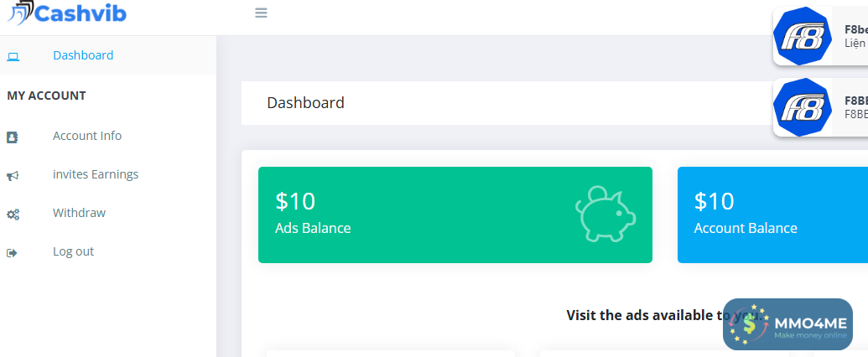Toggle the sidebar with the hamburger icon
This screenshot has height=357, width=868.
(261, 13)
